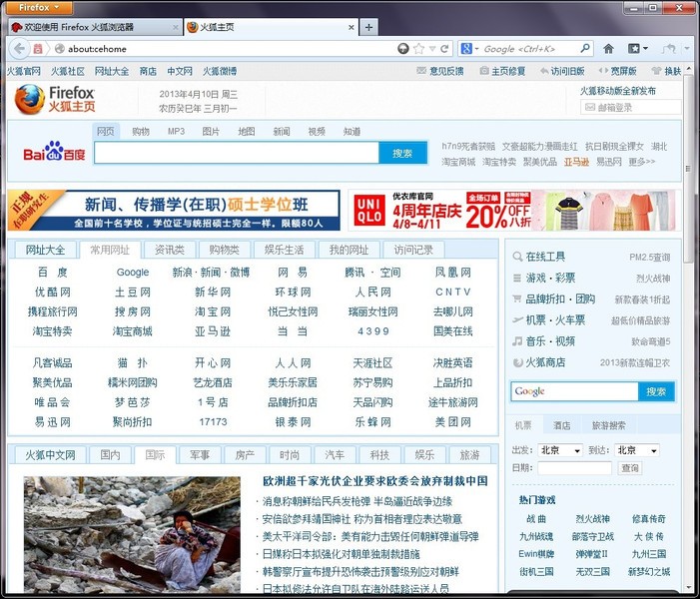Open the Firefox application menu button

point(39,8)
